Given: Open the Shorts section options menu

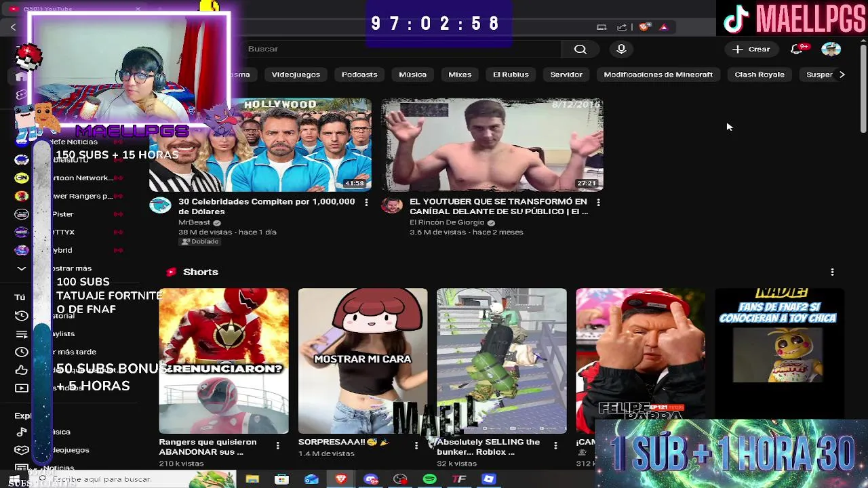Looking at the screenshot, I should click(x=832, y=272).
